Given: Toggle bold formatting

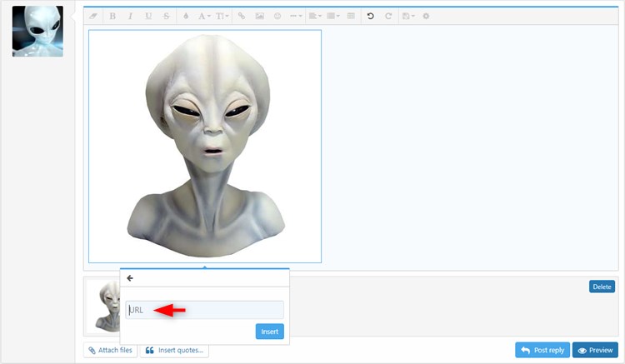Looking at the screenshot, I should 112,16.
